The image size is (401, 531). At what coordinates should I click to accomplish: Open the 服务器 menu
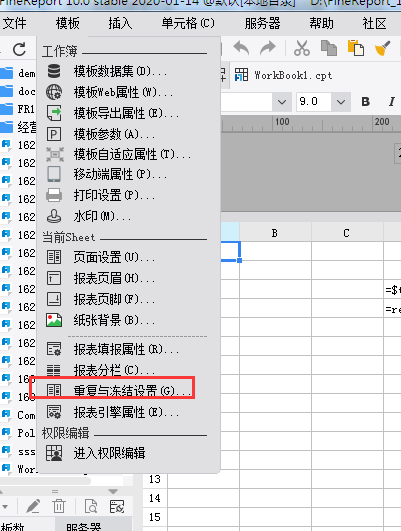pos(263,24)
